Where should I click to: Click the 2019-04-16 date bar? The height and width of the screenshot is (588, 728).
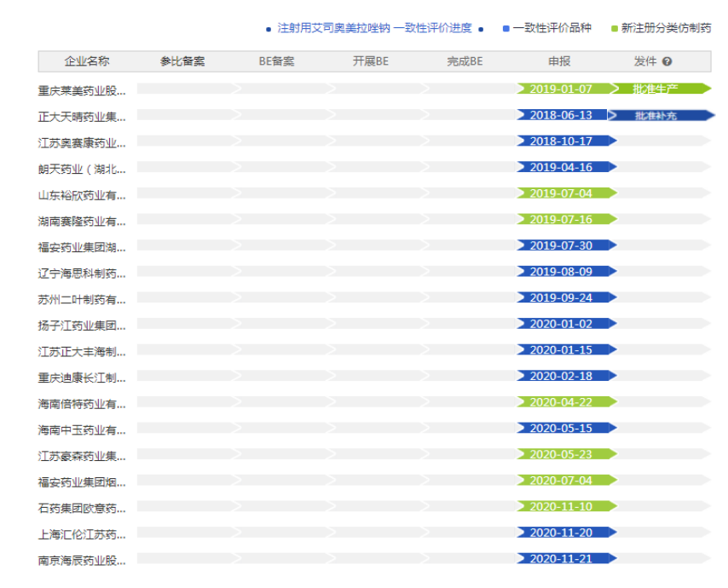pos(567,167)
